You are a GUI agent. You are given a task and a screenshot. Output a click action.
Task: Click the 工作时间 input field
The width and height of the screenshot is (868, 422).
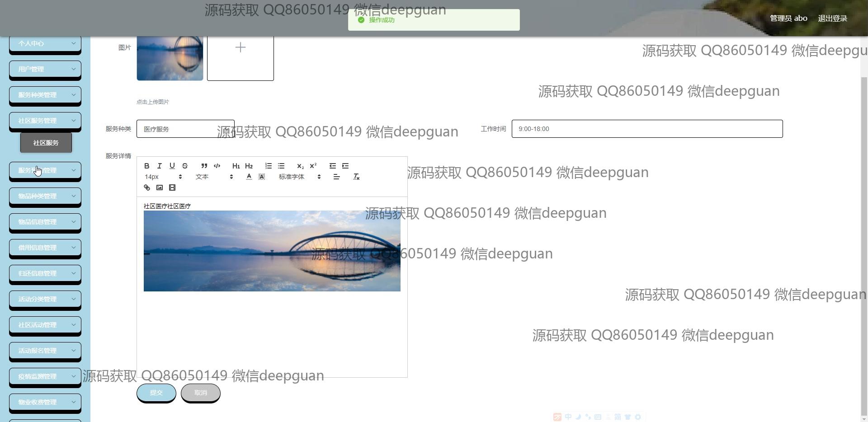pos(647,129)
